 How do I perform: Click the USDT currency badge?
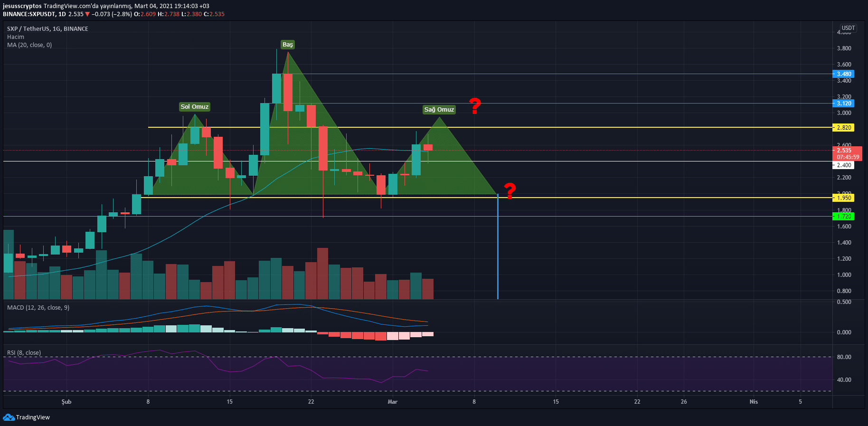[x=848, y=28]
